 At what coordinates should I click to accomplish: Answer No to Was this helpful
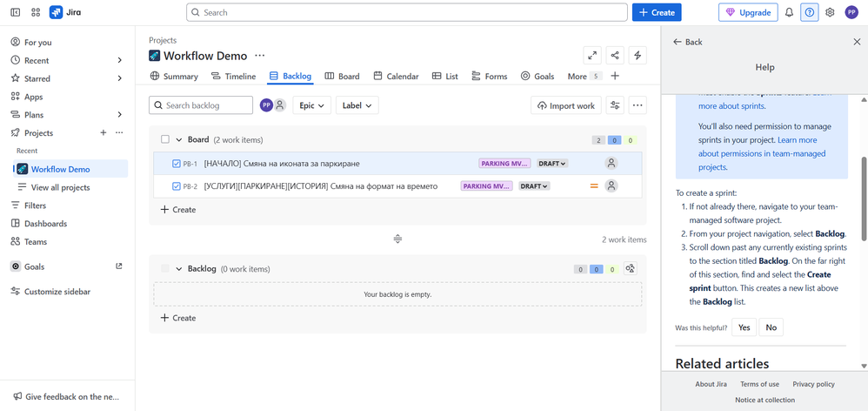click(x=771, y=327)
